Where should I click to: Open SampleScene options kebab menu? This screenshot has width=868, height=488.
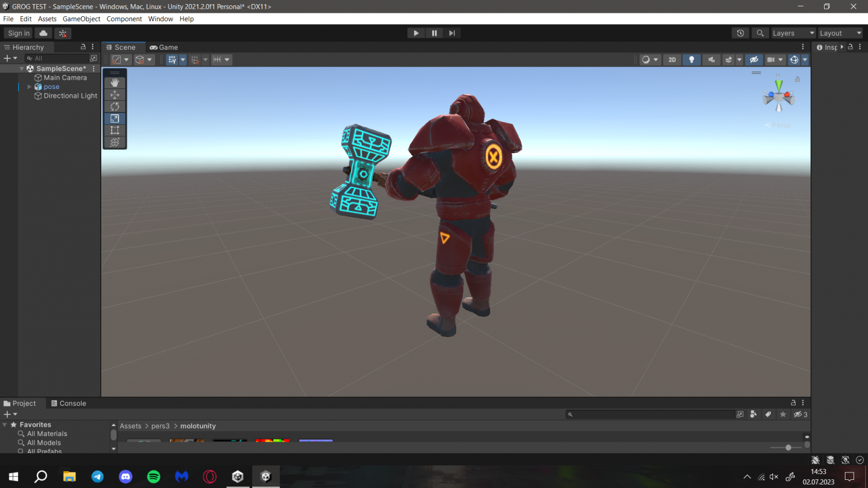[94, 68]
